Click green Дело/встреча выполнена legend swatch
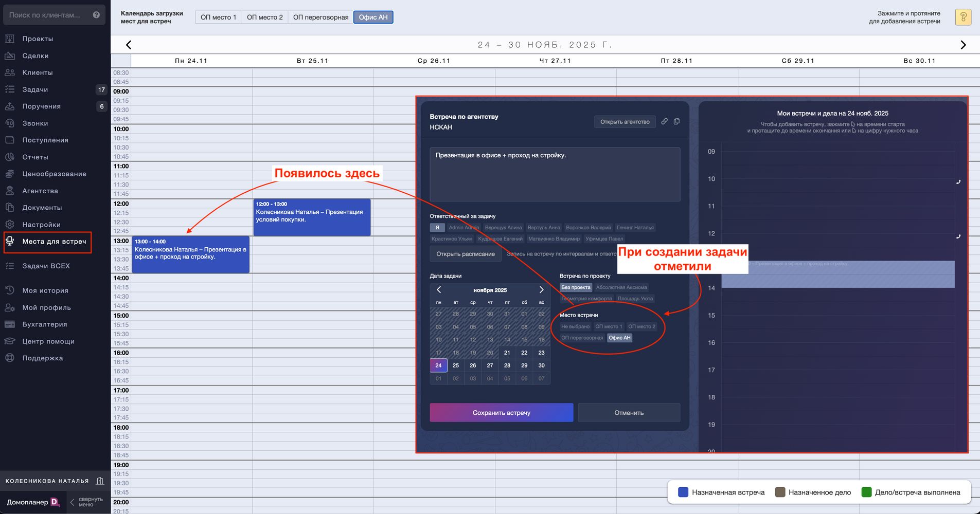The height and width of the screenshot is (514, 980). click(x=866, y=492)
